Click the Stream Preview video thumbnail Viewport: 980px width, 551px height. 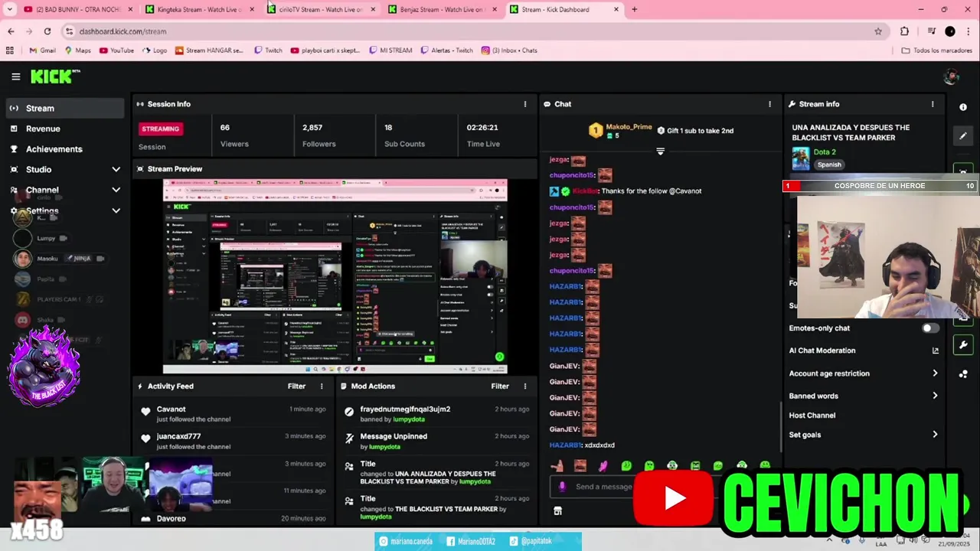(x=335, y=276)
